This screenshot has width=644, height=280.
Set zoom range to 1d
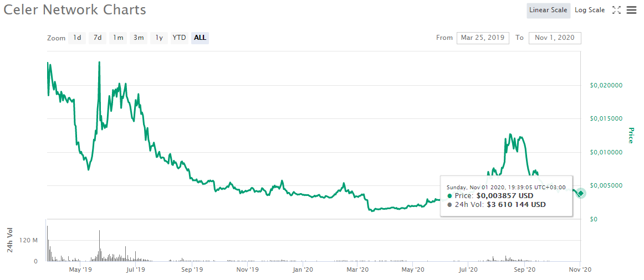(77, 38)
